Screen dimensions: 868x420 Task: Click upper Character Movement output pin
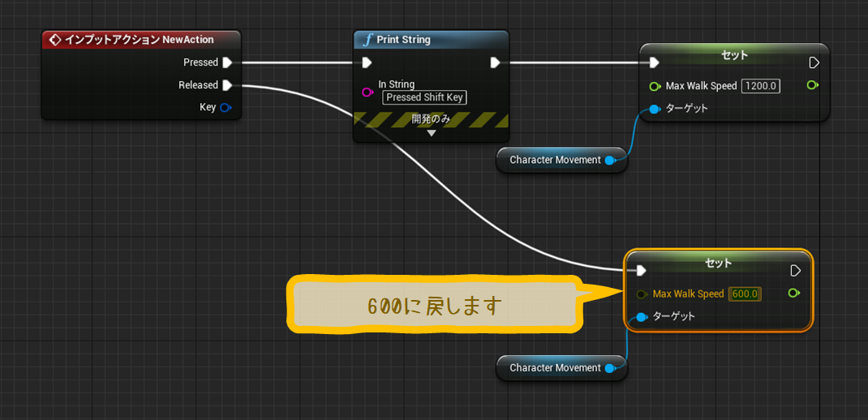tap(609, 161)
